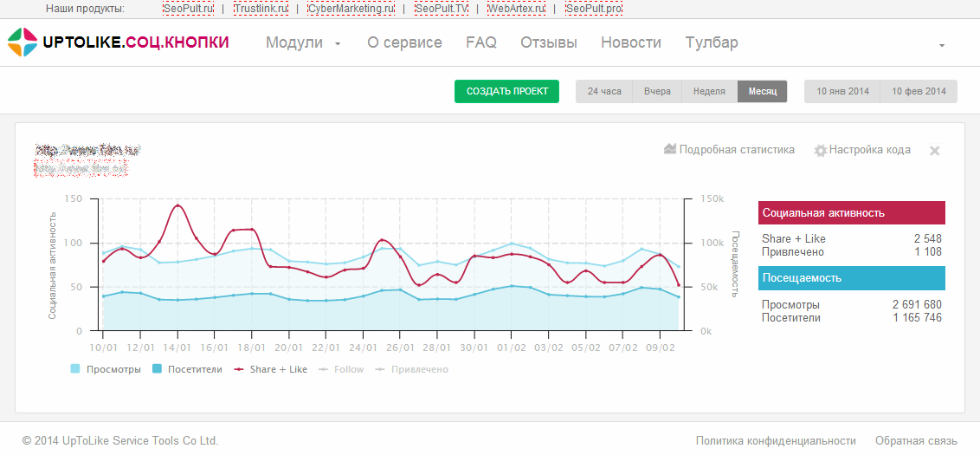Click the 10/01 date label on chart axis

pos(104,347)
